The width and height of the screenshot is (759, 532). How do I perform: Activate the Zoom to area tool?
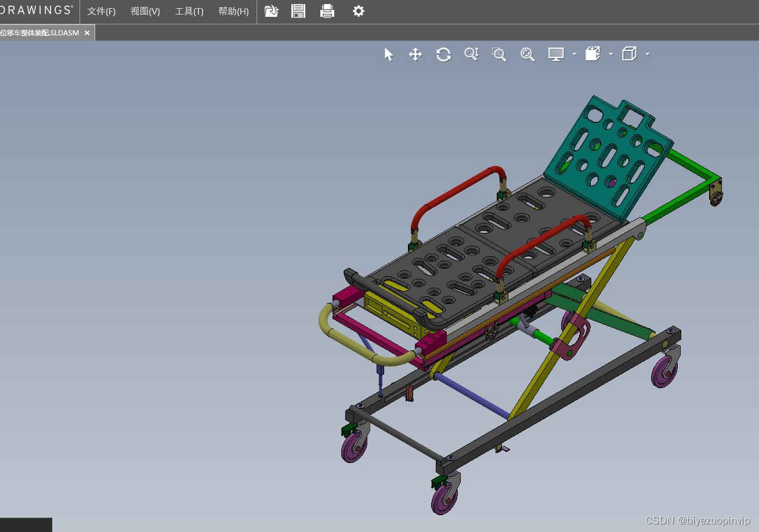(x=499, y=55)
